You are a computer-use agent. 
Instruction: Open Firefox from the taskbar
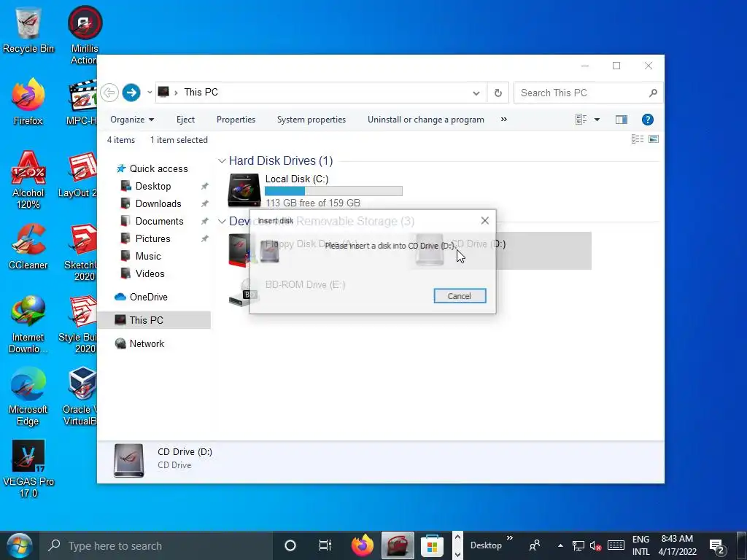coord(363,545)
